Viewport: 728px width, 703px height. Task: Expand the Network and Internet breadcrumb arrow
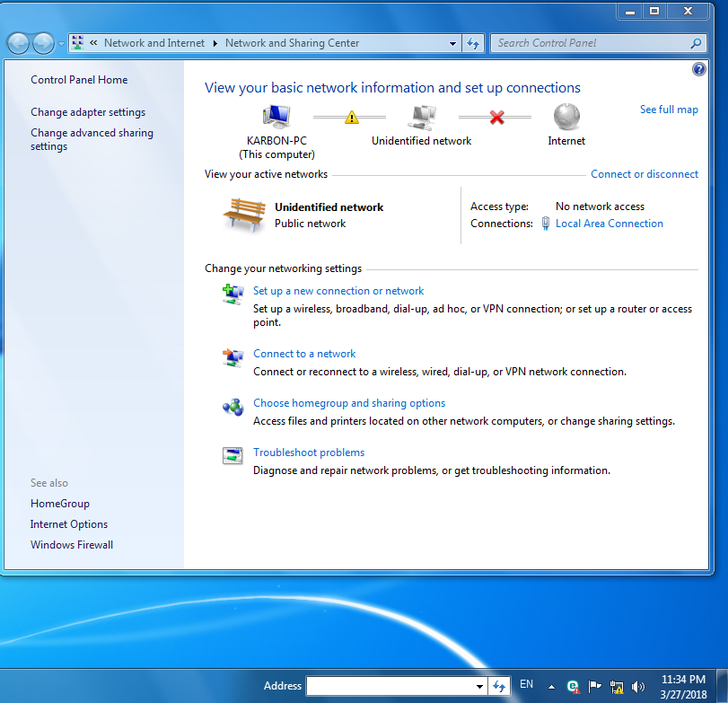pyautogui.click(x=215, y=43)
